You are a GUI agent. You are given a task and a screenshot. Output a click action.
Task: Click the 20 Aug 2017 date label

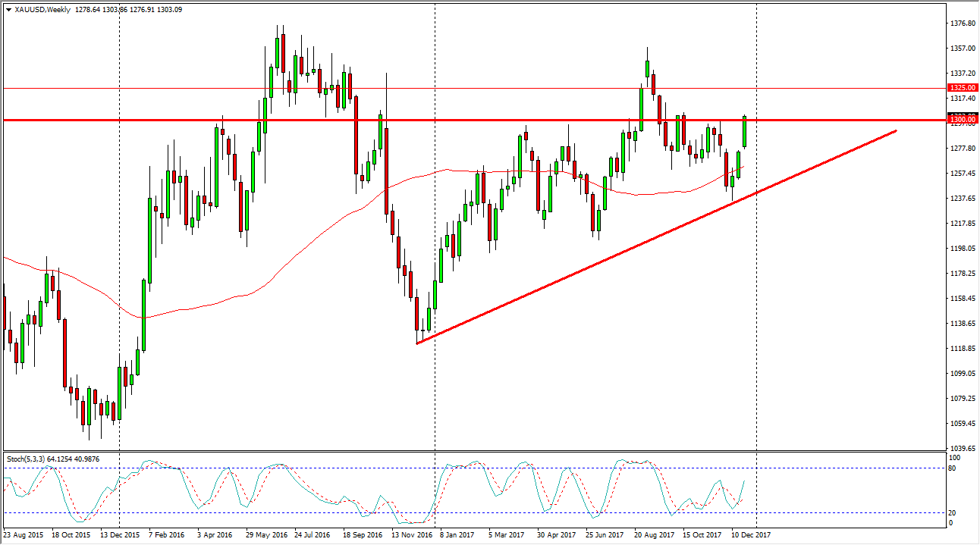pyautogui.click(x=655, y=535)
